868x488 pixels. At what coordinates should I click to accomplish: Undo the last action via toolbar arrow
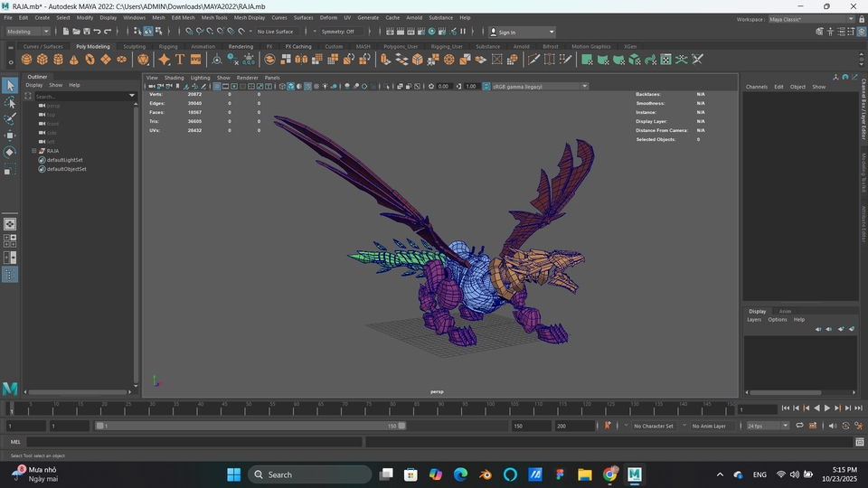coord(97,32)
